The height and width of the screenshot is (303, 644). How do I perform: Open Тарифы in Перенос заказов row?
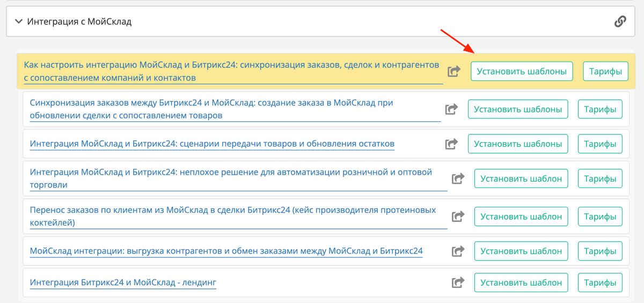[x=600, y=217]
